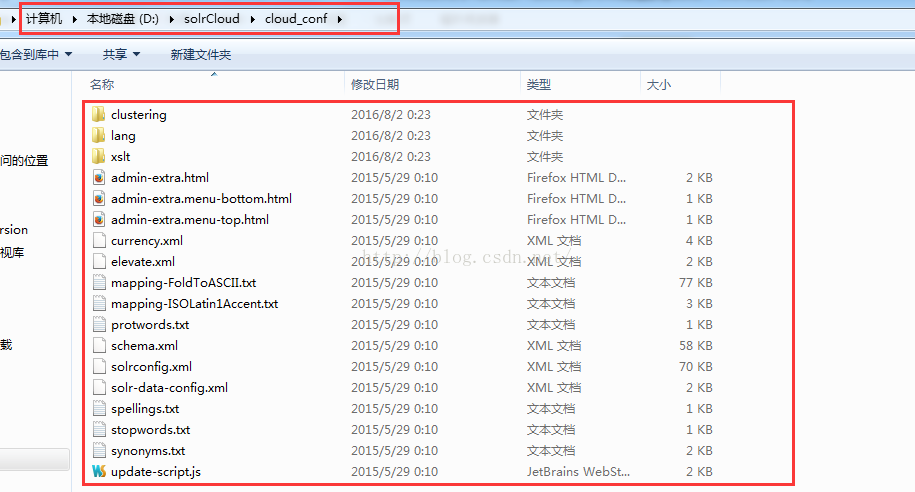Click the protwords.txt file icon

click(99, 324)
